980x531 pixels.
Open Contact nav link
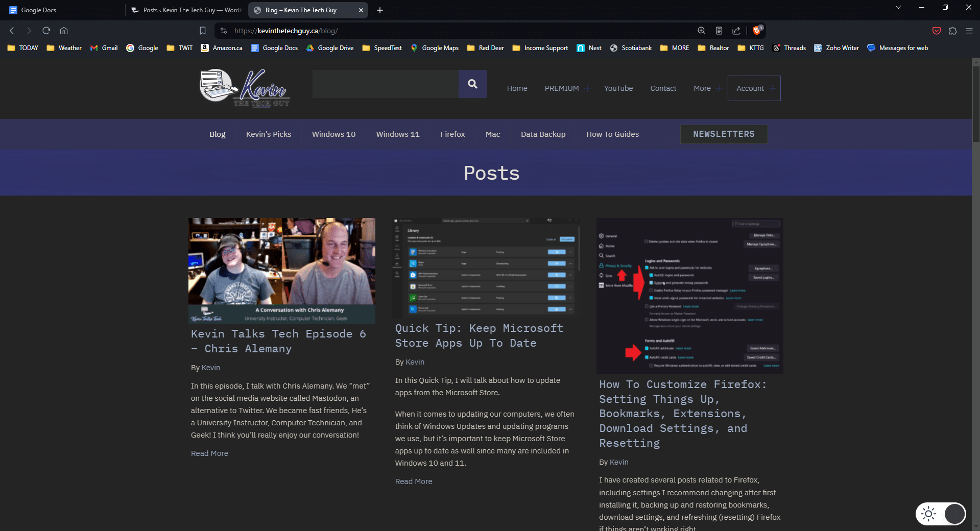coord(663,88)
